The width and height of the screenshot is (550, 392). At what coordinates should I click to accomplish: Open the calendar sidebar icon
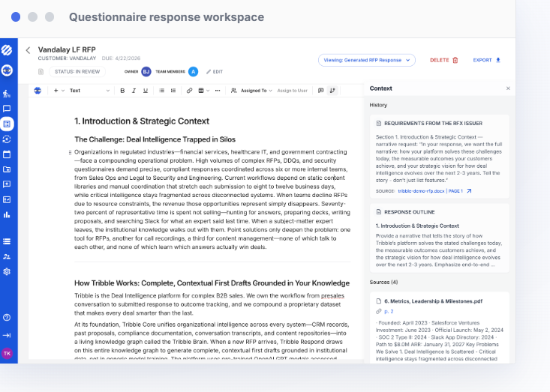click(x=7, y=154)
